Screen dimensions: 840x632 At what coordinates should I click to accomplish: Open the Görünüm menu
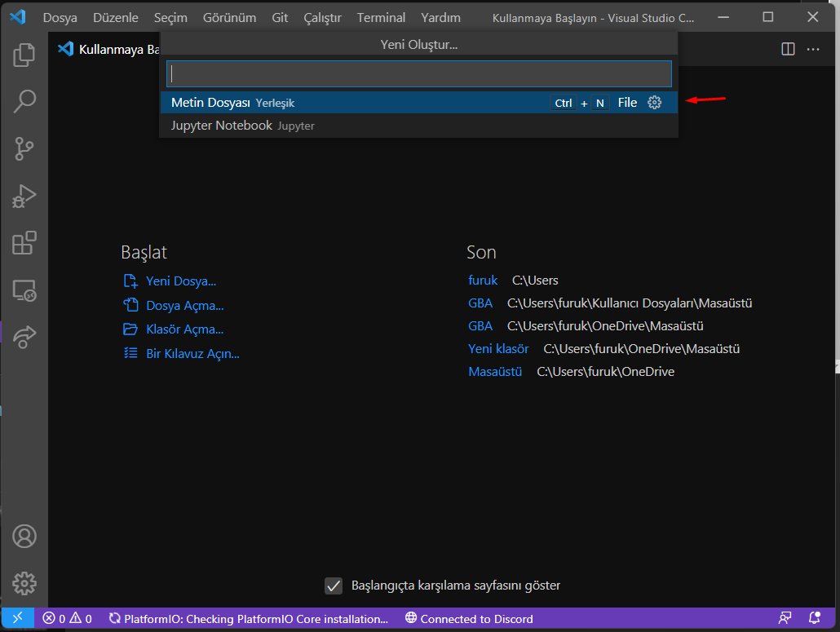[229, 18]
